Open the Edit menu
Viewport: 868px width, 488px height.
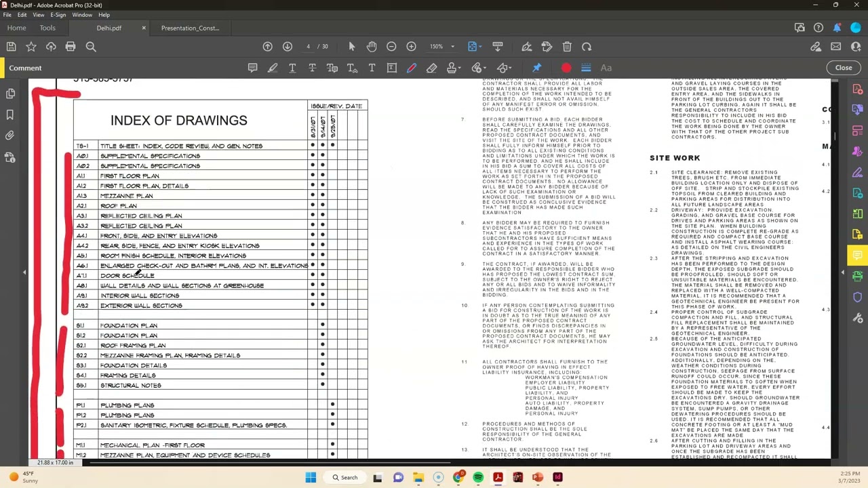point(22,15)
